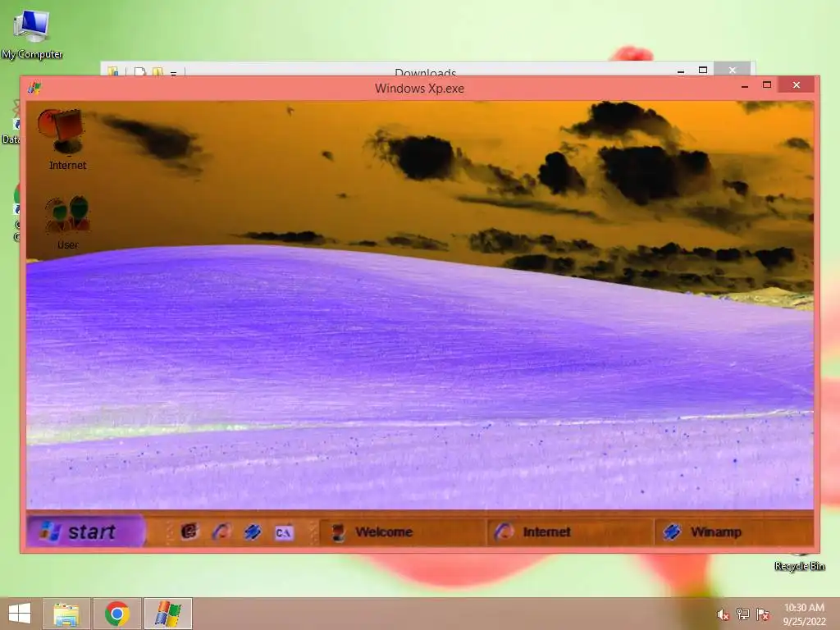
Task: Open the Recycle Bin desktop icon
Action: (799, 563)
